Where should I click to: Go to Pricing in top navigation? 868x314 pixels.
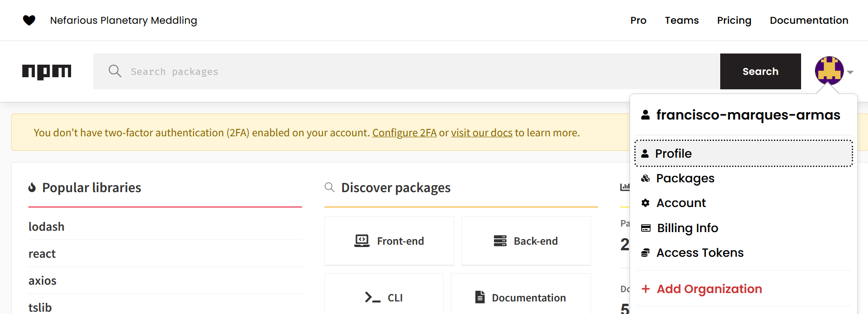point(734,20)
